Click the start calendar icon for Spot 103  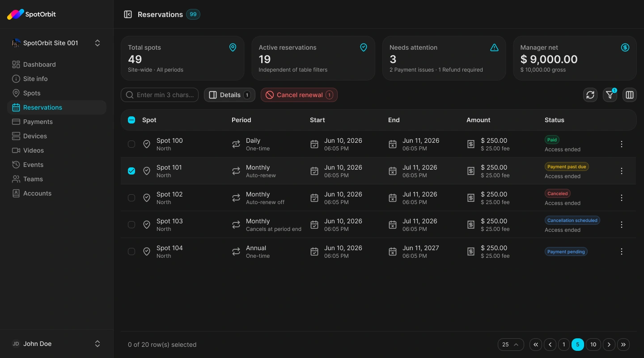tap(314, 225)
